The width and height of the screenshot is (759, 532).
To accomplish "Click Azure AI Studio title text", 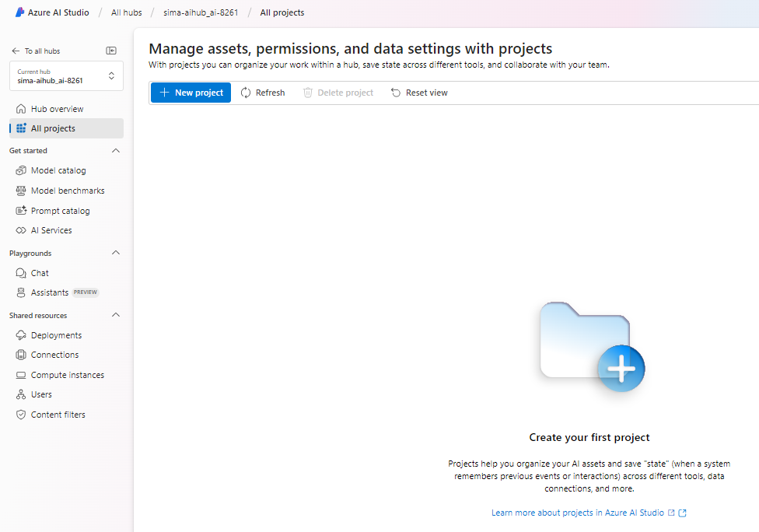I will pyautogui.click(x=58, y=12).
